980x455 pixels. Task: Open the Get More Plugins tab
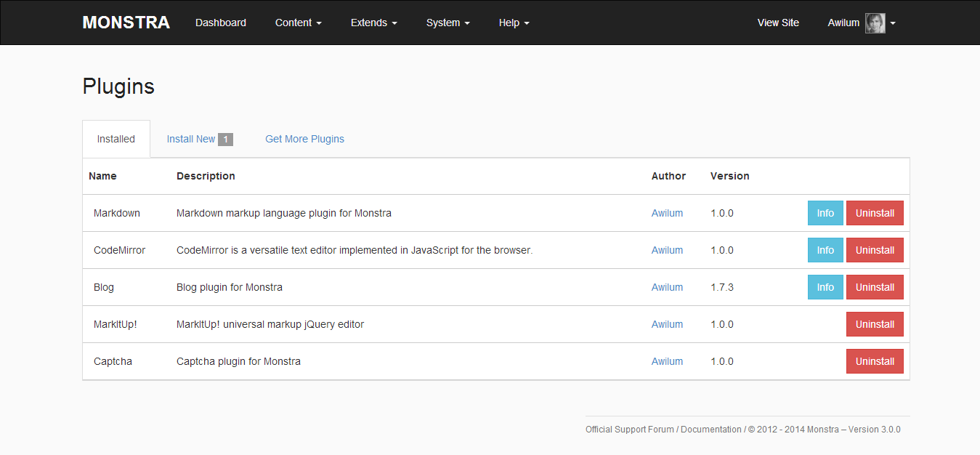pyautogui.click(x=304, y=139)
